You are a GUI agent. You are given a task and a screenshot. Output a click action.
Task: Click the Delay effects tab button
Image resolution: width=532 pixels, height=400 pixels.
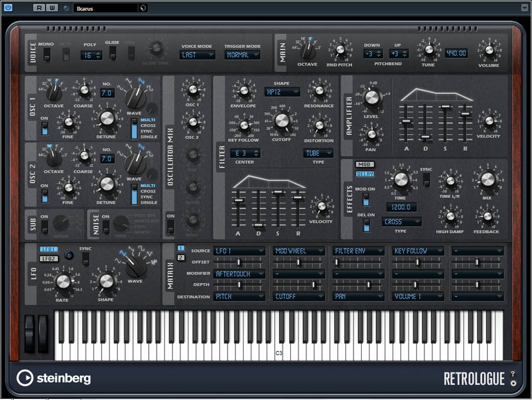(x=365, y=174)
